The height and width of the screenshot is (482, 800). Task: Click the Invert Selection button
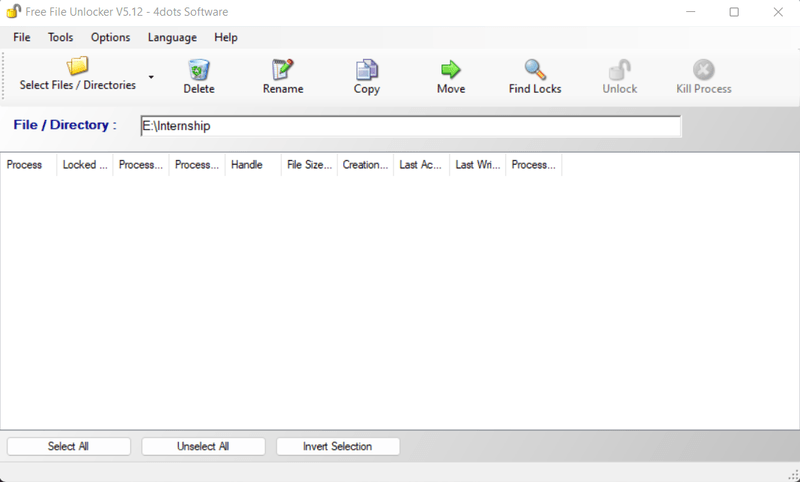point(338,446)
